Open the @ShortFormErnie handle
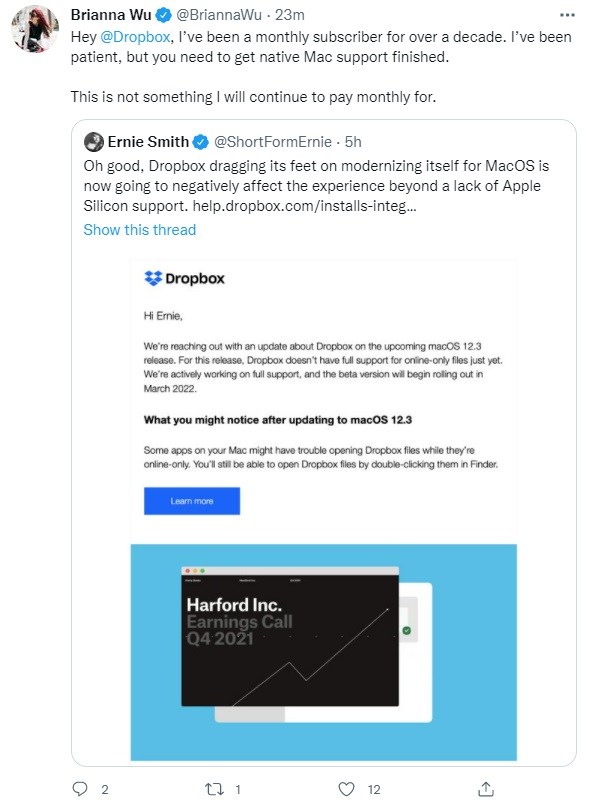The height and width of the screenshot is (808, 589). (273, 142)
